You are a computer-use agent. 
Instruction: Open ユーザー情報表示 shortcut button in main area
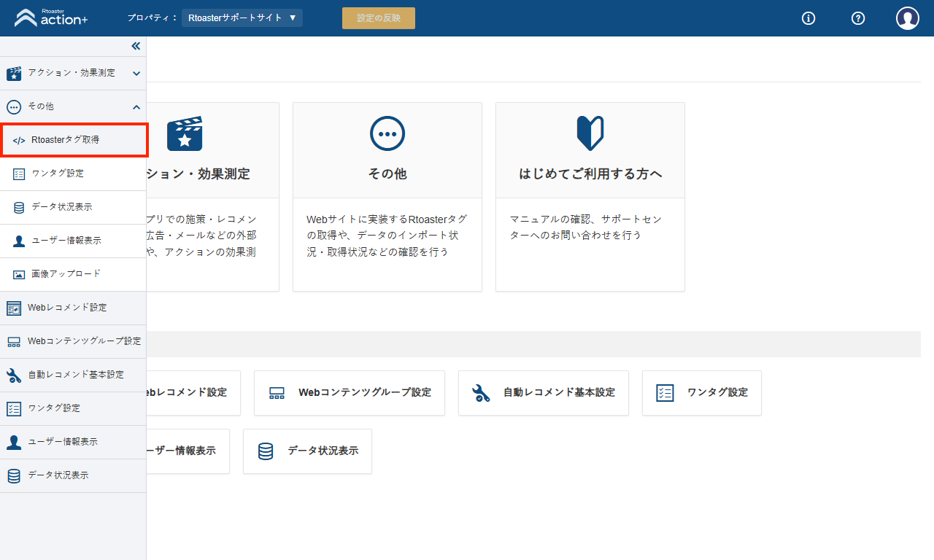point(188,451)
